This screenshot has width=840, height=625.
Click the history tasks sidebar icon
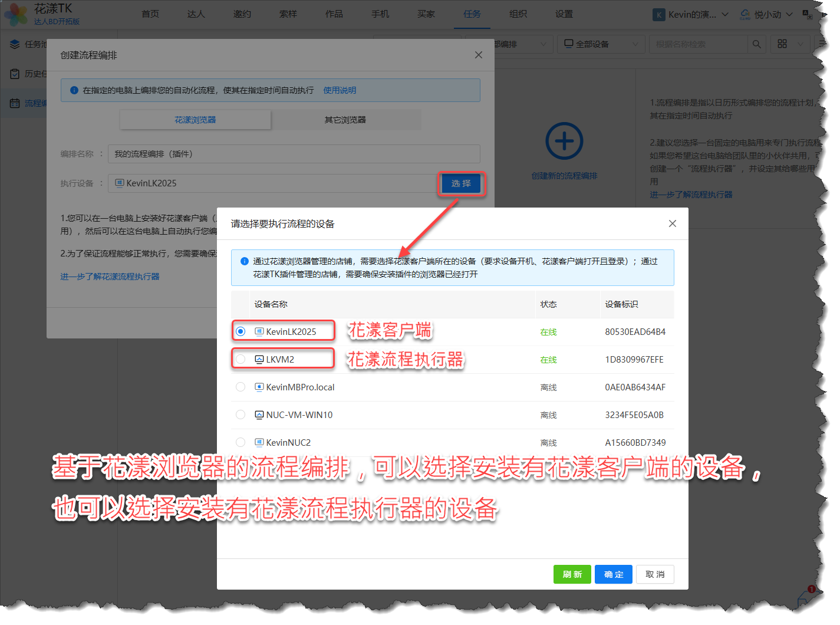pyautogui.click(x=15, y=74)
